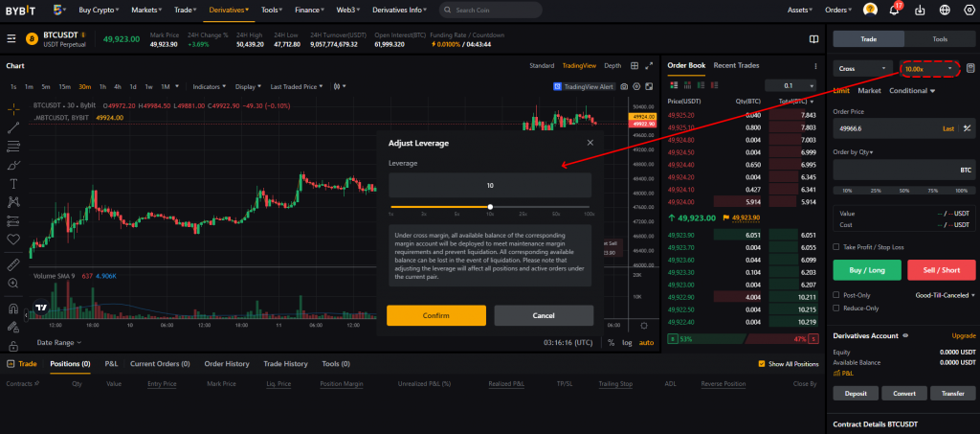Select the trend line drawing tool
The height and width of the screenshot is (434, 980).
click(x=13, y=128)
